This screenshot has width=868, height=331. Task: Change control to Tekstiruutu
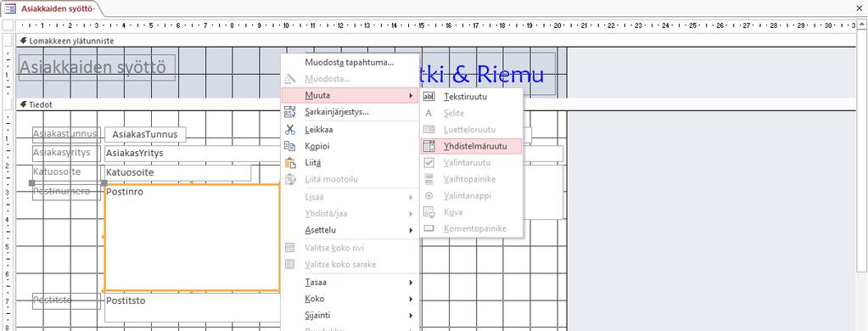(471, 97)
